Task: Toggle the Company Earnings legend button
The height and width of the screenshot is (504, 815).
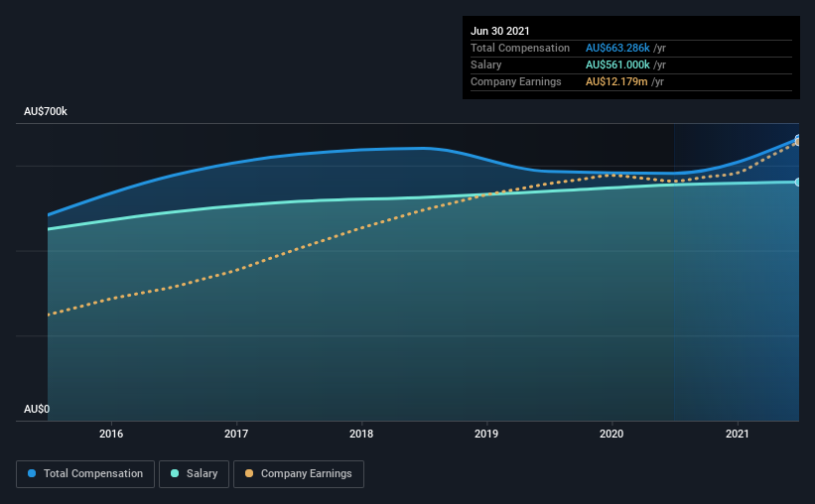Action: pos(299,474)
